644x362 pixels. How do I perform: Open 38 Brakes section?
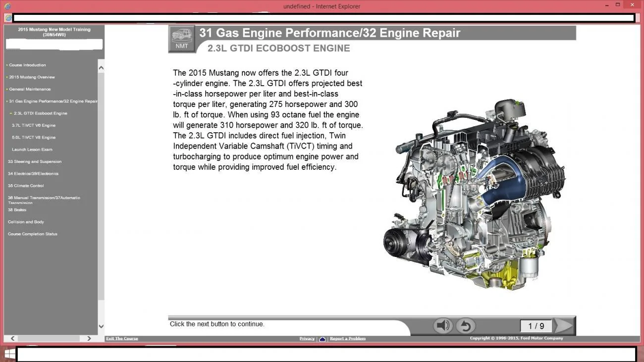[x=17, y=210]
